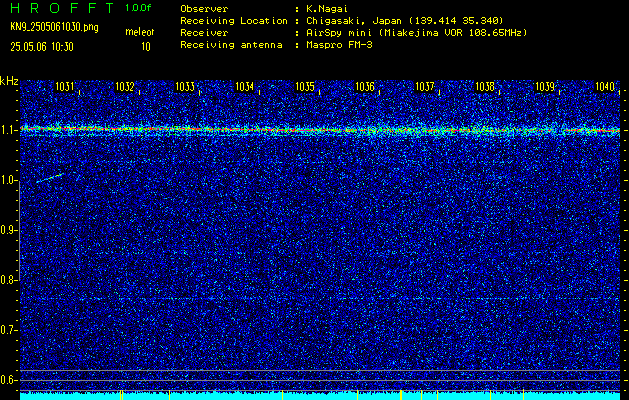Click the 1.0 frequency axis label
Viewport: 629px width, 400px height.
(8, 181)
